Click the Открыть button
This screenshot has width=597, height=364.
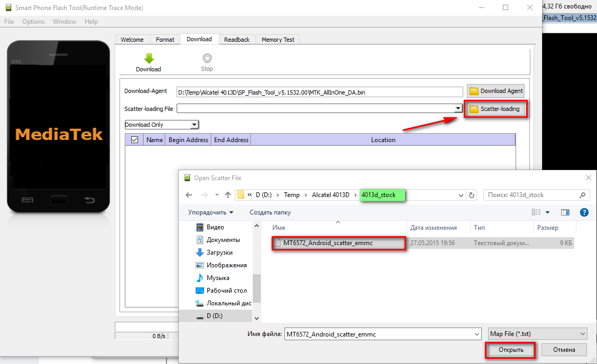tap(510, 350)
